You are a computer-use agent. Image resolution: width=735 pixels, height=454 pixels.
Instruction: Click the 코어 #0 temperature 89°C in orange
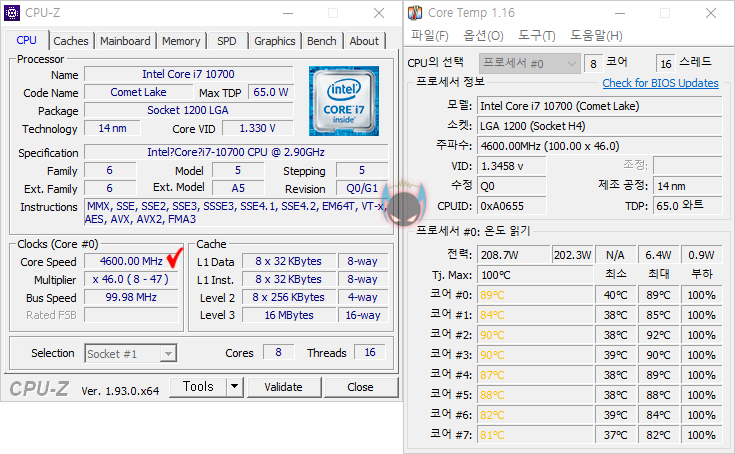[535, 295]
